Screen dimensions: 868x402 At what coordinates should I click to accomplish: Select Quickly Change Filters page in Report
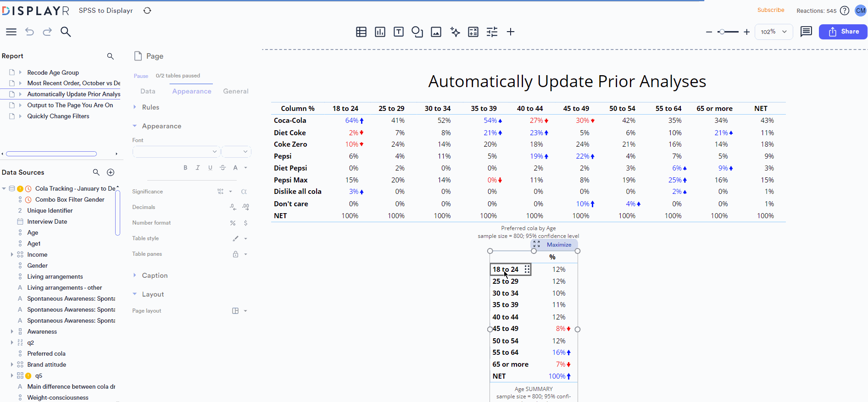[x=58, y=116]
